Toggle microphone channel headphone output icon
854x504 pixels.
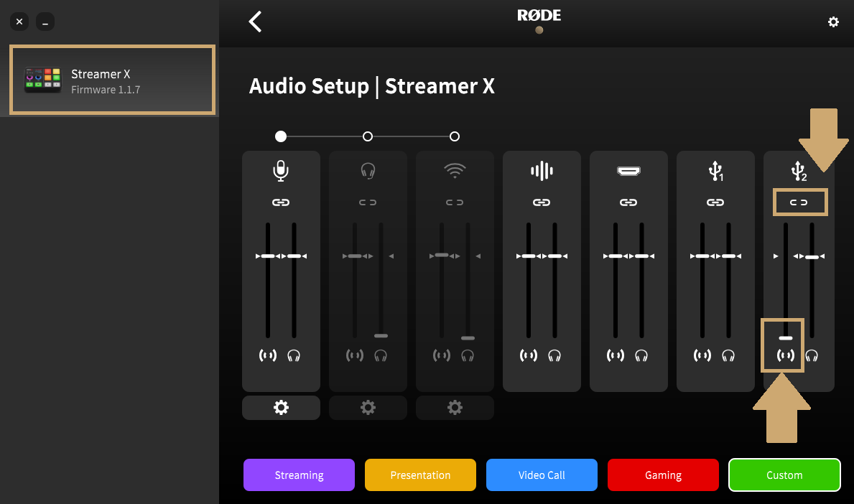(294, 356)
